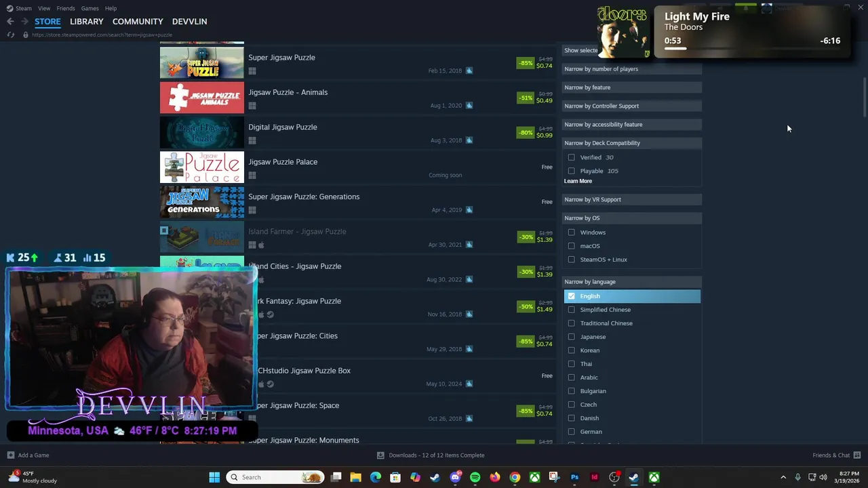Click the volume icon in the system tray
Viewport: 868px width, 488px height.
tap(823, 477)
